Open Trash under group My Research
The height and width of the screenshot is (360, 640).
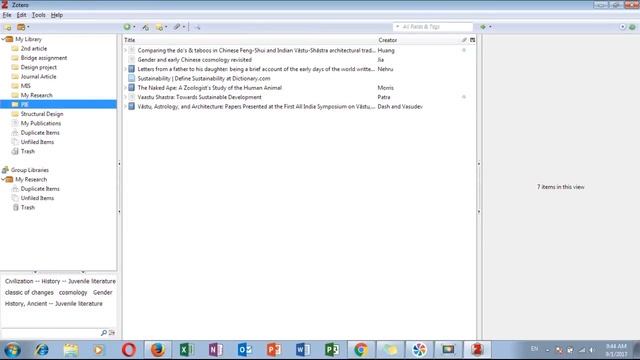(27, 207)
